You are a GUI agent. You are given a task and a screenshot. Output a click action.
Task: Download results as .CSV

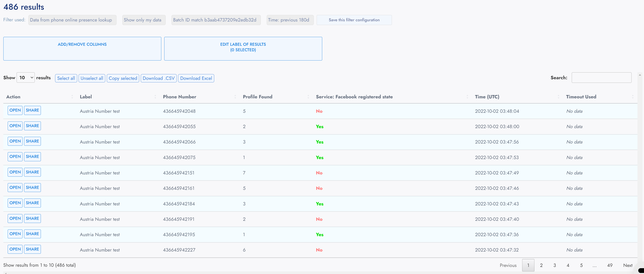[159, 78]
